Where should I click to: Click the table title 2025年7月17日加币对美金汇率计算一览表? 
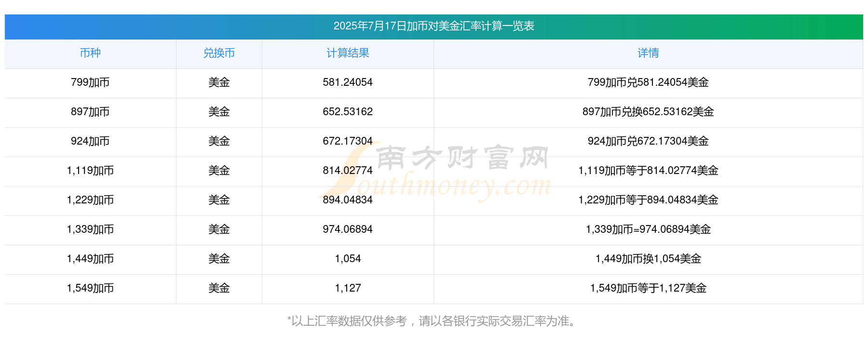point(434,26)
